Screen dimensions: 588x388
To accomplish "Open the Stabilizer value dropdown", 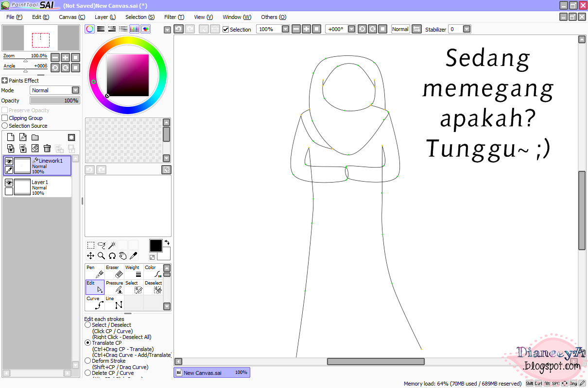I will coord(467,29).
